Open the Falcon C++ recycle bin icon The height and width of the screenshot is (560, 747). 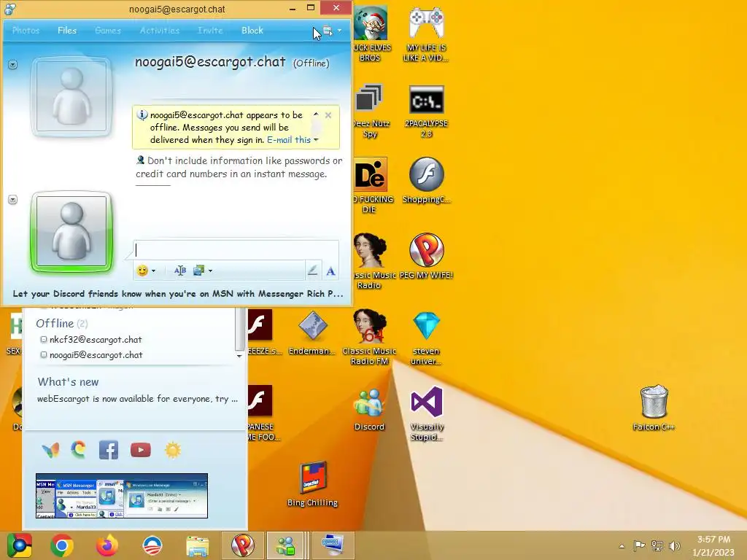(x=654, y=408)
